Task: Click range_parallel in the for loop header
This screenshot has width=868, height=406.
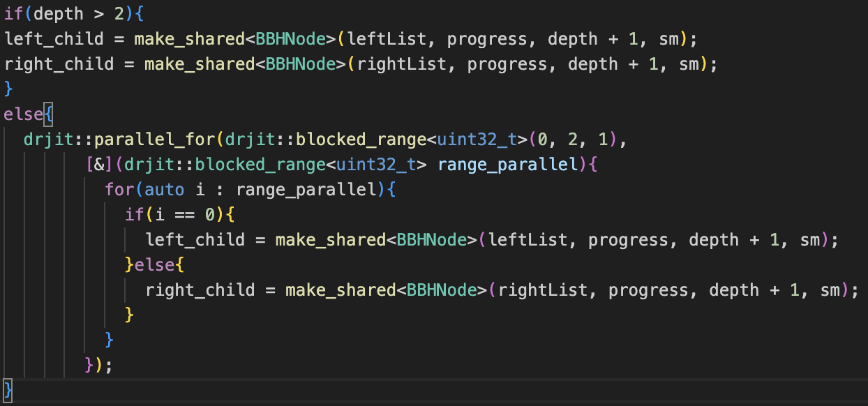Action: tap(307, 189)
